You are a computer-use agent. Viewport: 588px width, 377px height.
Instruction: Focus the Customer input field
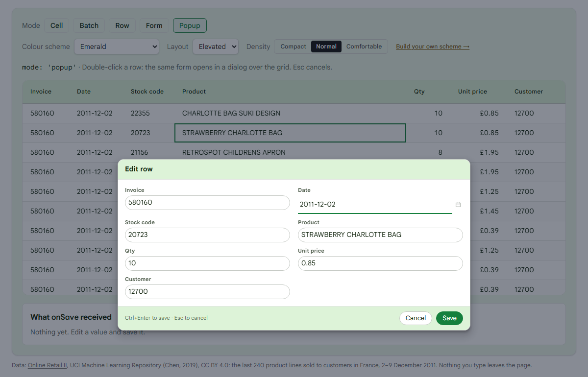[207, 292]
